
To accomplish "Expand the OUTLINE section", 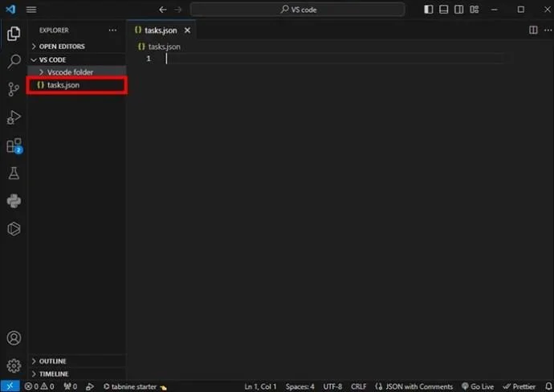I will click(x=76, y=361).
